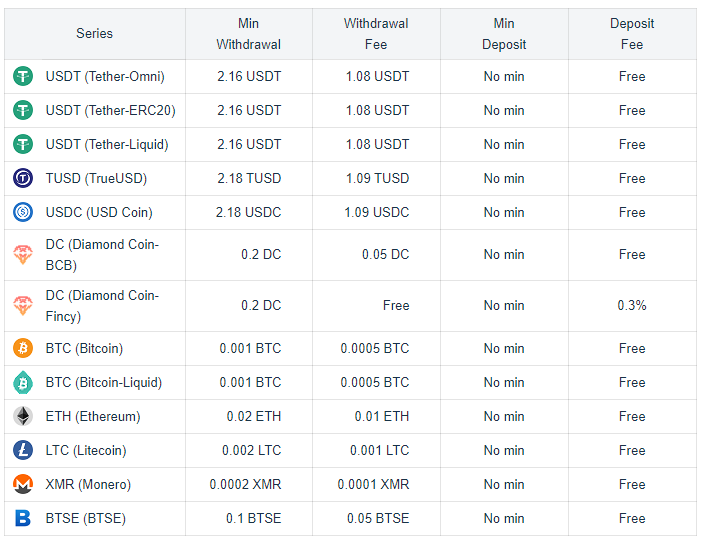
Task: Click the Ethereum diamond icon
Action: 23,416
